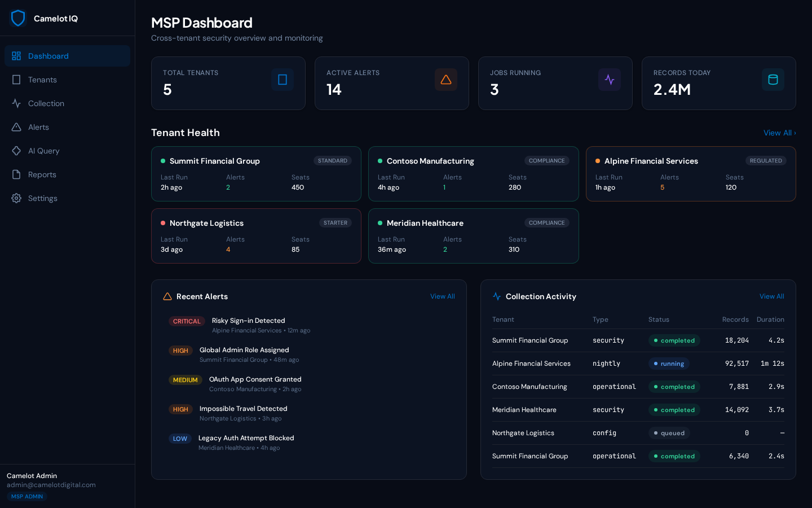The image size is (812, 508).
Task: Click the 92,517 records value
Action: pyautogui.click(x=737, y=364)
